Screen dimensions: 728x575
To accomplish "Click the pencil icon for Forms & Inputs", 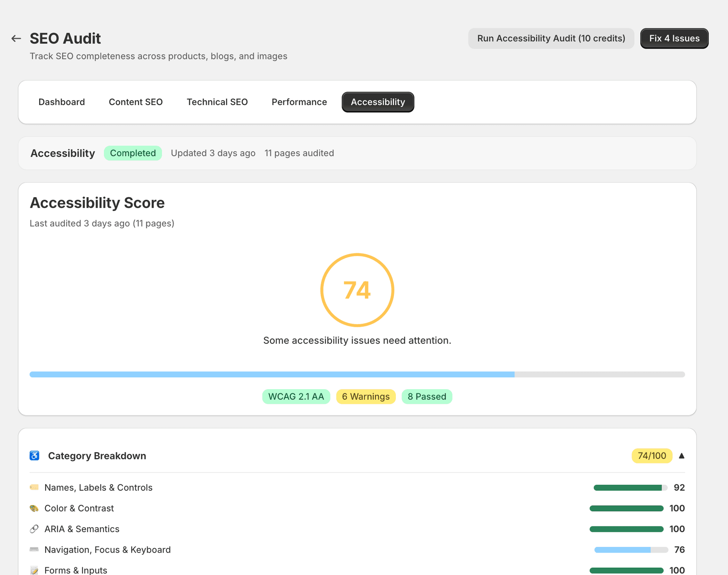I will pyautogui.click(x=35, y=570).
